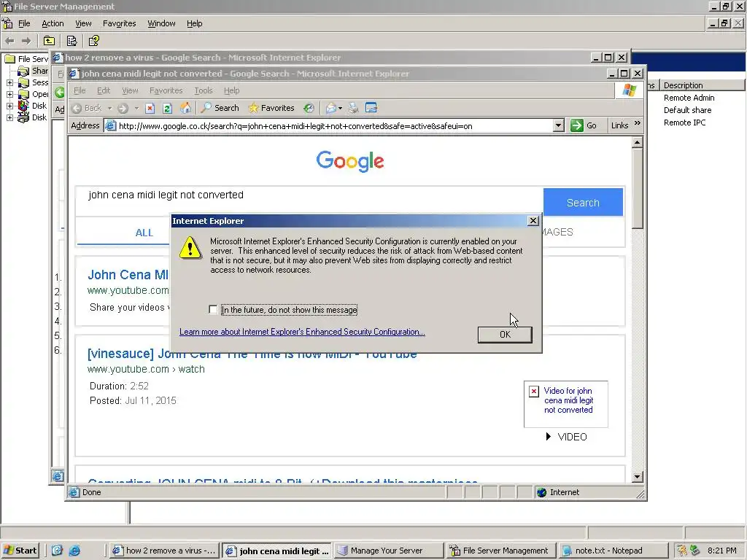Open the Start menu
Viewport: 747px width, 560px height.
point(20,551)
